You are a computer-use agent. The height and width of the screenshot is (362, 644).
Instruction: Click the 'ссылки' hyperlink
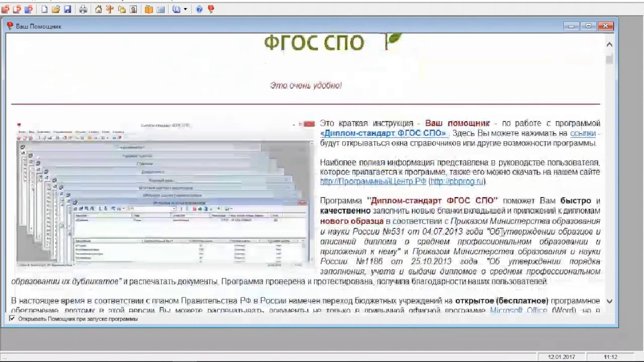point(583,133)
